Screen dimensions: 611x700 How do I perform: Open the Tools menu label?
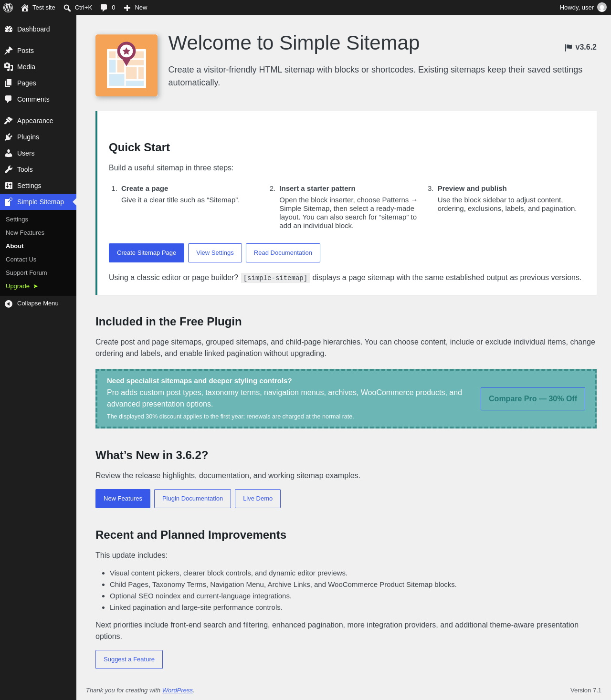[x=25, y=169]
